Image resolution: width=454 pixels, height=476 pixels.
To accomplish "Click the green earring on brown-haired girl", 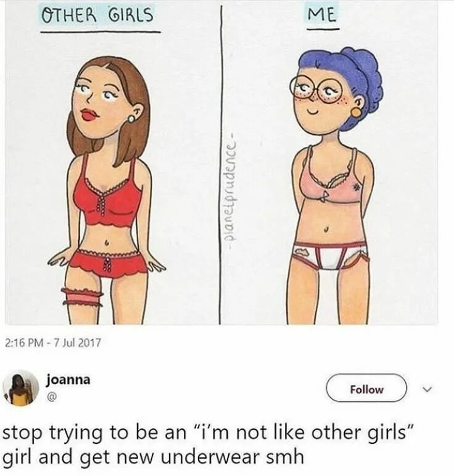I will pyautogui.click(x=131, y=119).
